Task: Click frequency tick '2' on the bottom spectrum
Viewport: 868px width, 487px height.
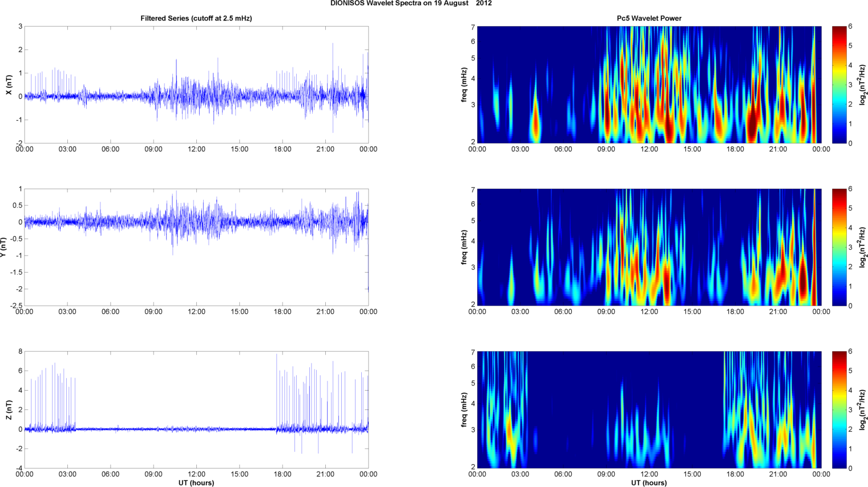Action: [x=473, y=467]
